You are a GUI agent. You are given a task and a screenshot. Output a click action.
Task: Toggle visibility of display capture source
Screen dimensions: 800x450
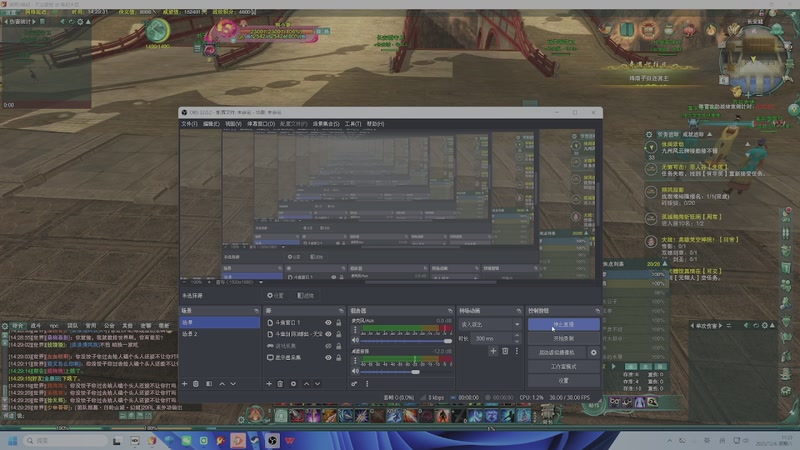[328, 358]
